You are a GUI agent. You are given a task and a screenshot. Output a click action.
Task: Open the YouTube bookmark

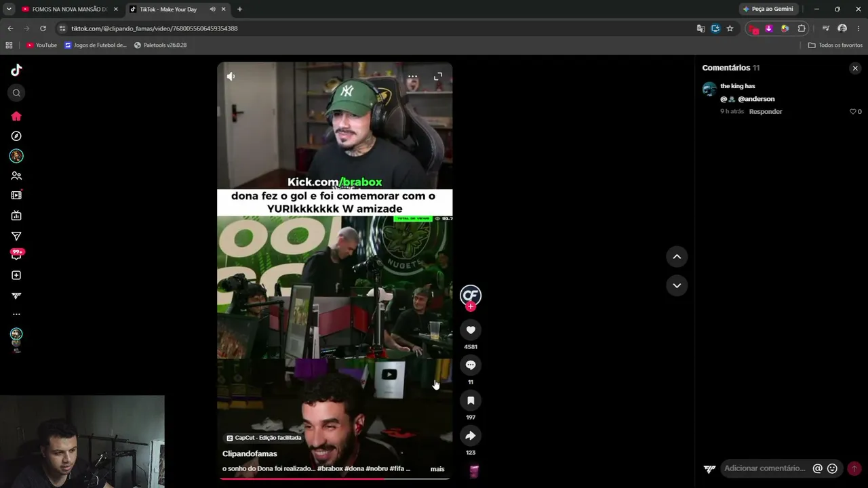tap(42, 45)
